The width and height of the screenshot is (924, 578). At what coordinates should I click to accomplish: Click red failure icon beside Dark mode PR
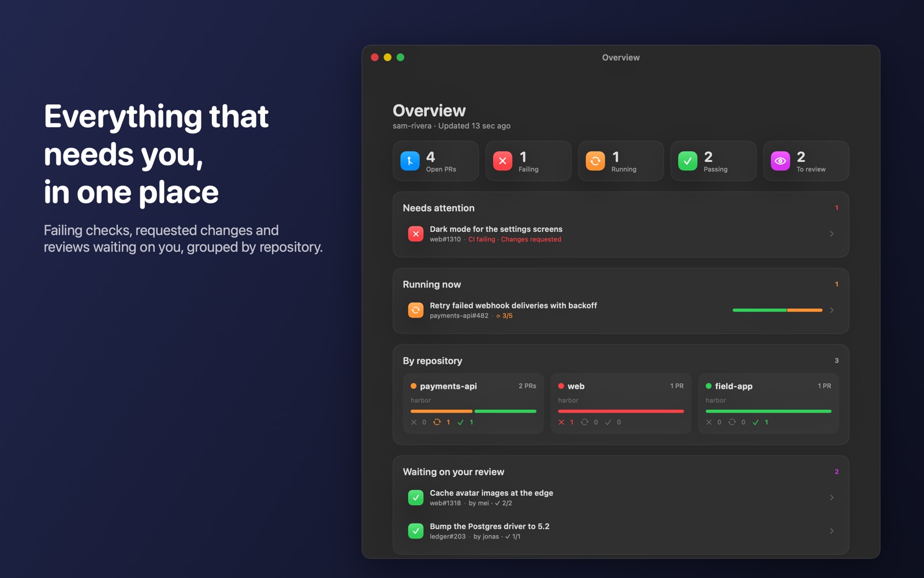coord(416,234)
